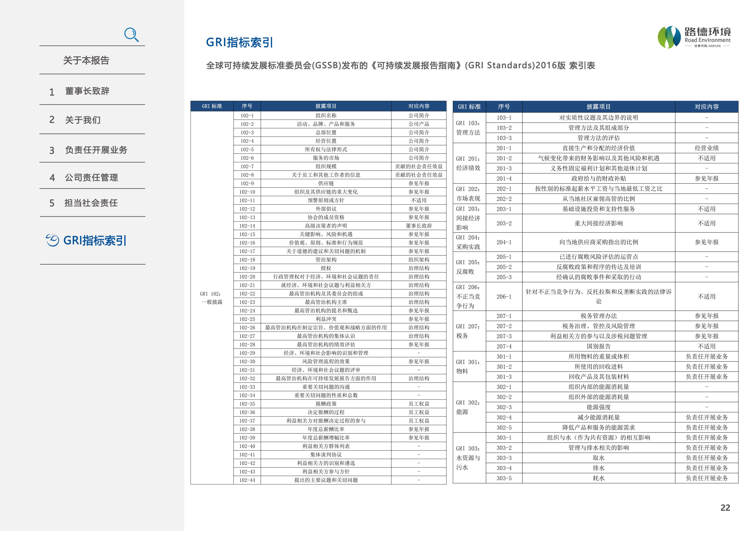Click the 员工权益 reference for 102-35
The width and height of the screenshot is (756, 534).
coord(419,404)
